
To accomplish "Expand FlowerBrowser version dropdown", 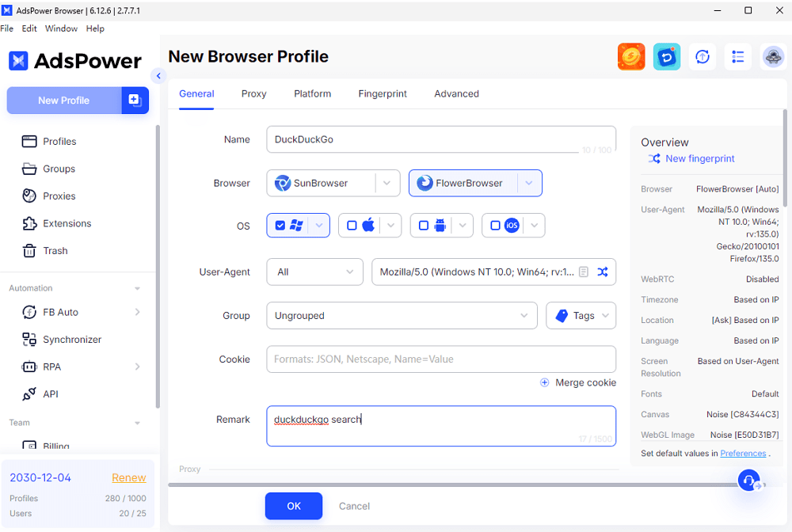I will coord(529,183).
